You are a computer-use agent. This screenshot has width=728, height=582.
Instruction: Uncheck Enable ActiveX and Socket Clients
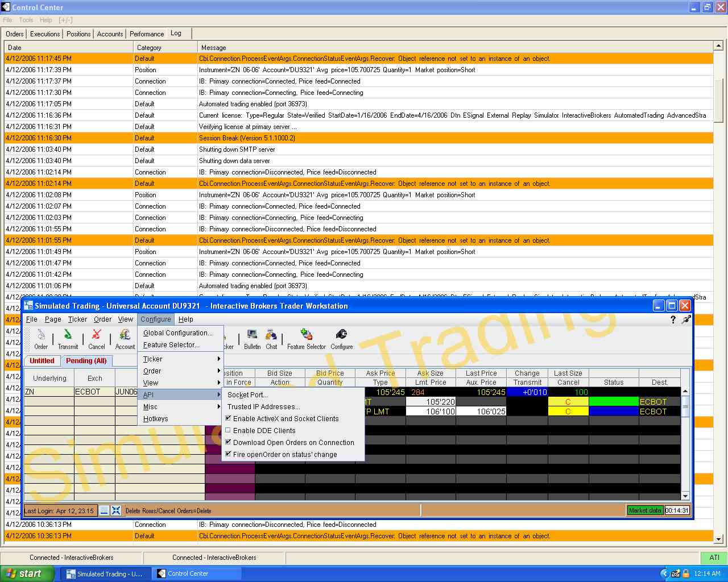(x=228, y=418)
